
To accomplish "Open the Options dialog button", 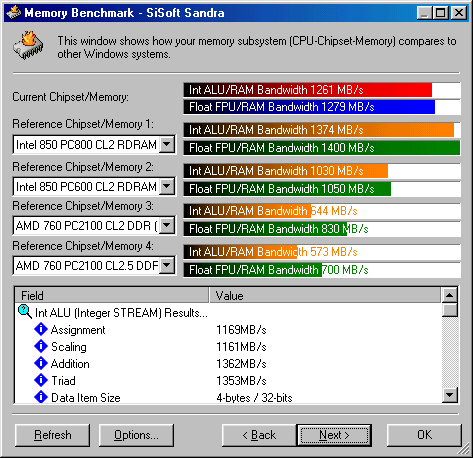I will tap(136, 435).
